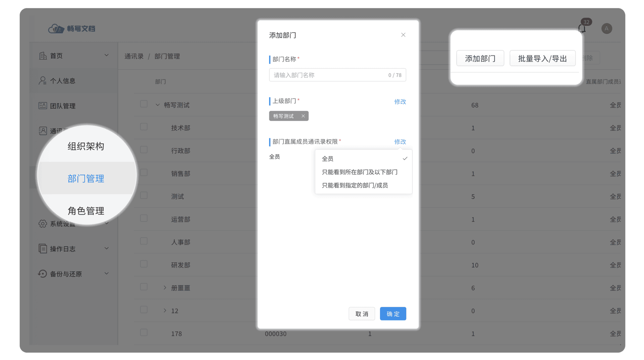
Task: Tick the checkbox for 技术部 row
Action: 144,127
